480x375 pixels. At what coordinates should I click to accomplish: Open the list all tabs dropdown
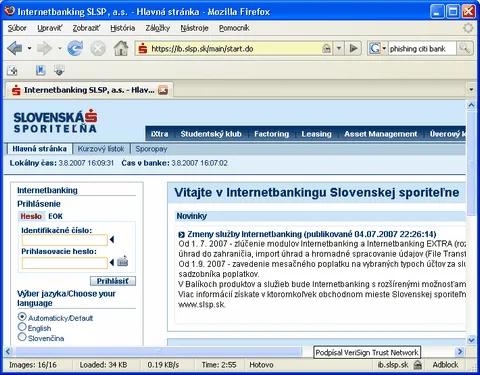471,89
